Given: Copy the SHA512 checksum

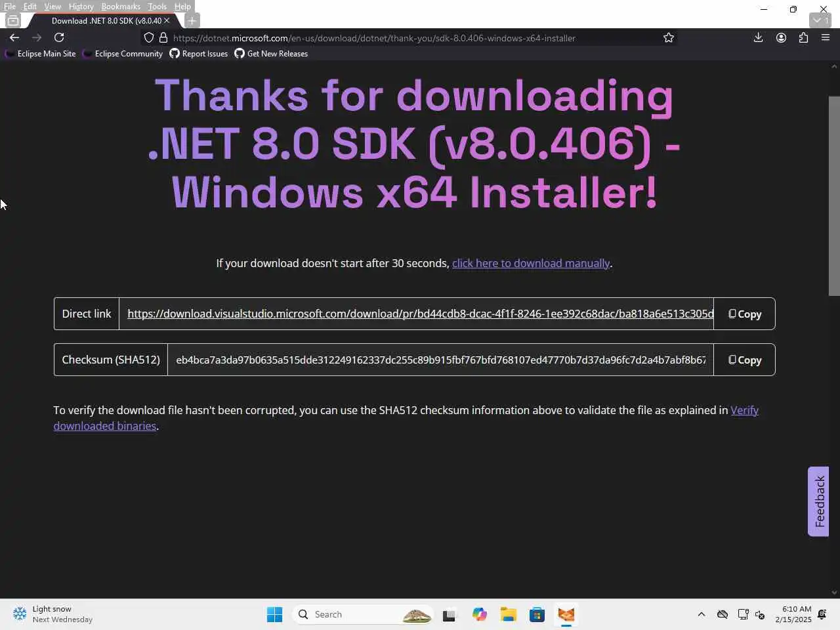Looking at the screenshot, I should tap(745, 360).
